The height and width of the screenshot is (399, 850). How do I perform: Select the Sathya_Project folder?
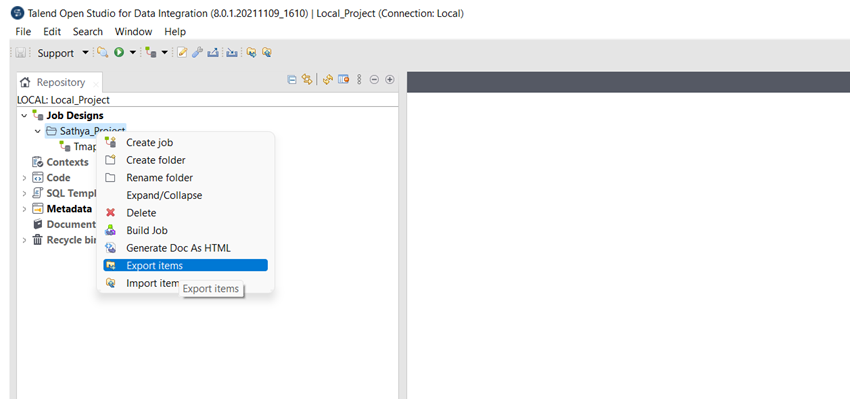pos(93,131)
